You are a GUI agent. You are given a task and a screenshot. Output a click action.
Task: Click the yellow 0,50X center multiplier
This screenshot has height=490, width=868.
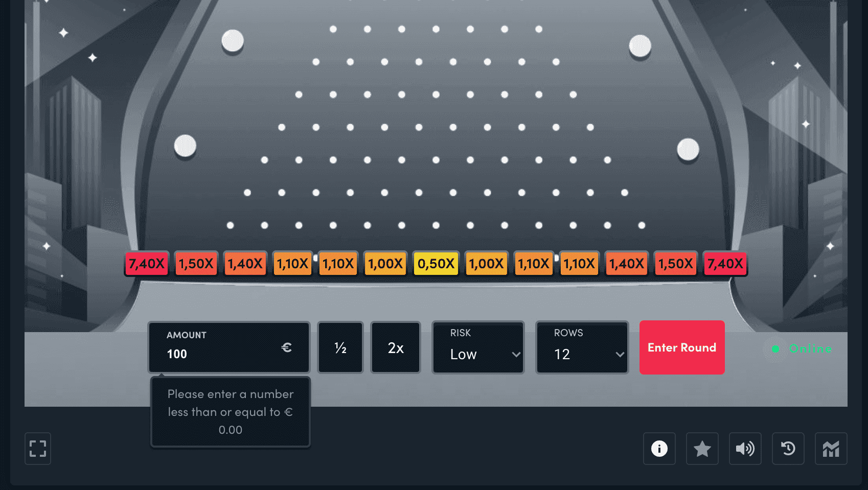coord(436,264)
